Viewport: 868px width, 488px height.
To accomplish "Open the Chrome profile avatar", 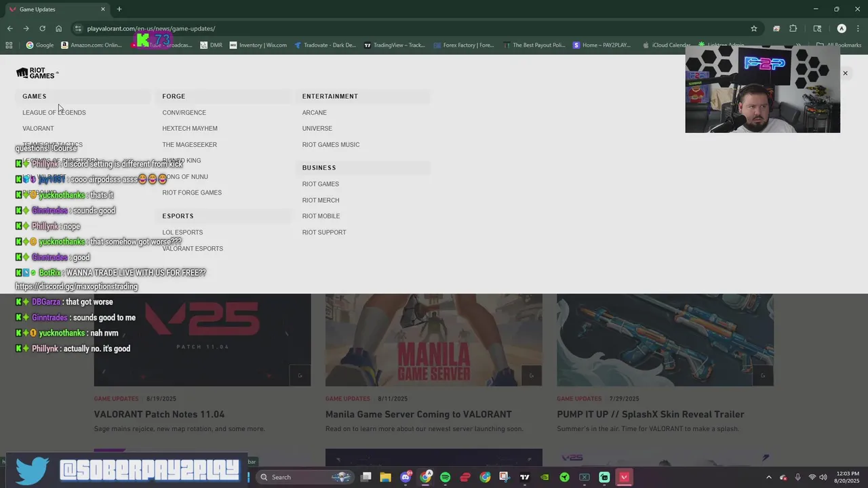I will click(x=842, y=28).
